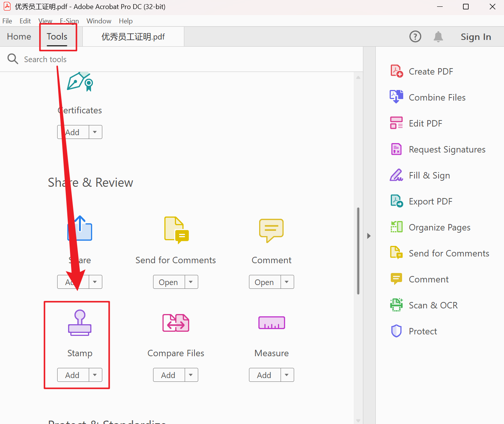
Task: Click the Edit PDF sidebar label
Action: tap(425, 124)
